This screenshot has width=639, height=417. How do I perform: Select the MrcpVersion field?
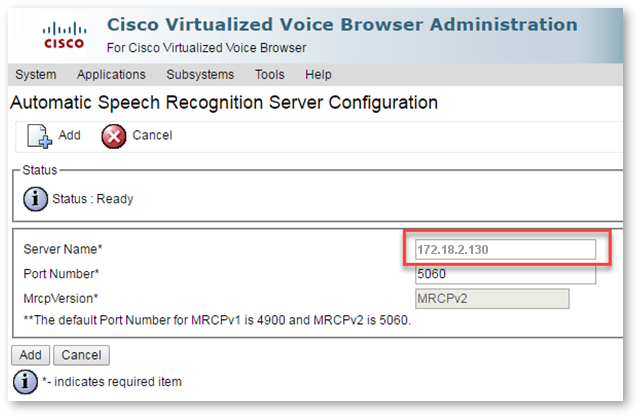491,298
